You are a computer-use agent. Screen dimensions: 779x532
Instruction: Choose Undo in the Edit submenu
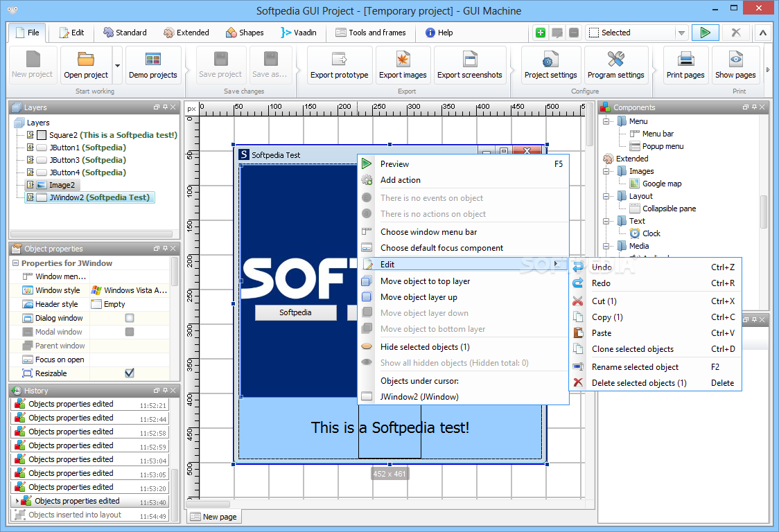click(656, 267)
